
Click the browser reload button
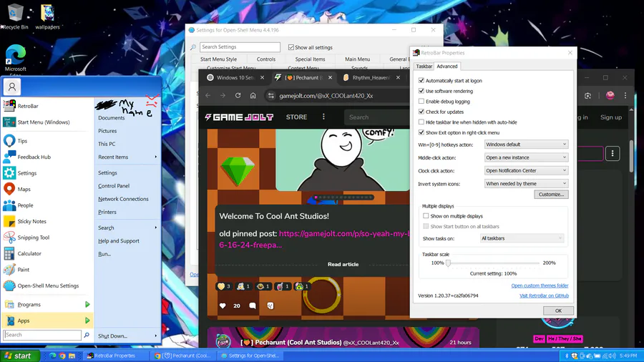238,95
